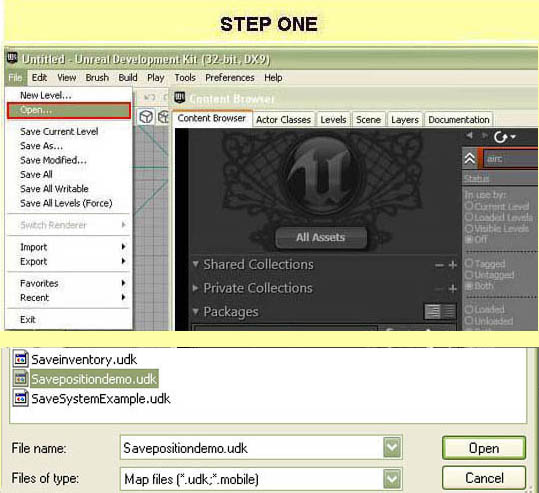Open the File menu
The height and width of the screenshot is (493, 539).
pyautogui.click(x=15, y=78)
